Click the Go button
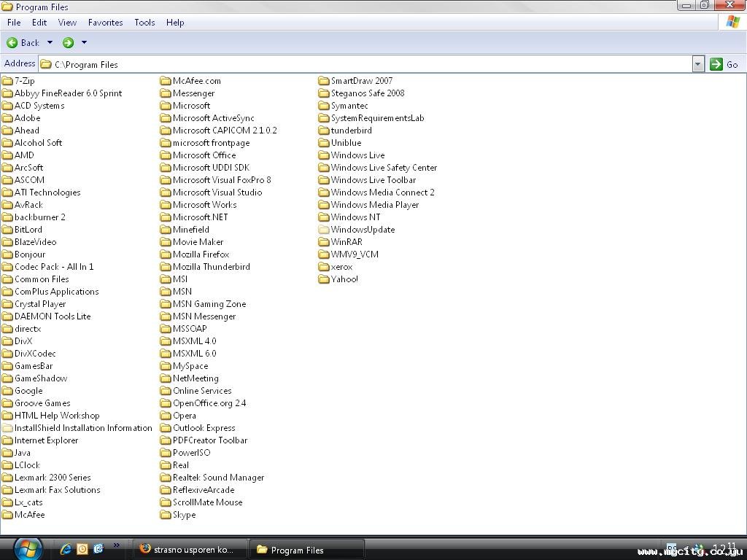747x560 pixels. pyautogui.click(x=724, y=64)
